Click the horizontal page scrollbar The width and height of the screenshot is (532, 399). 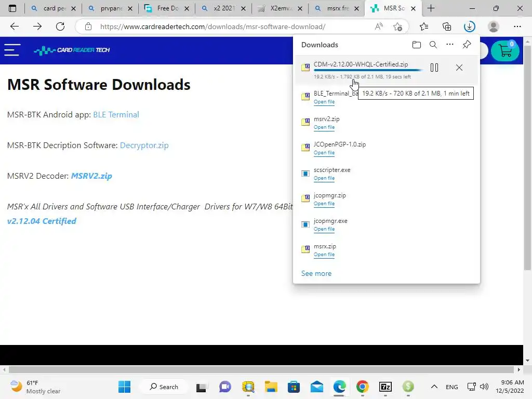261,369
